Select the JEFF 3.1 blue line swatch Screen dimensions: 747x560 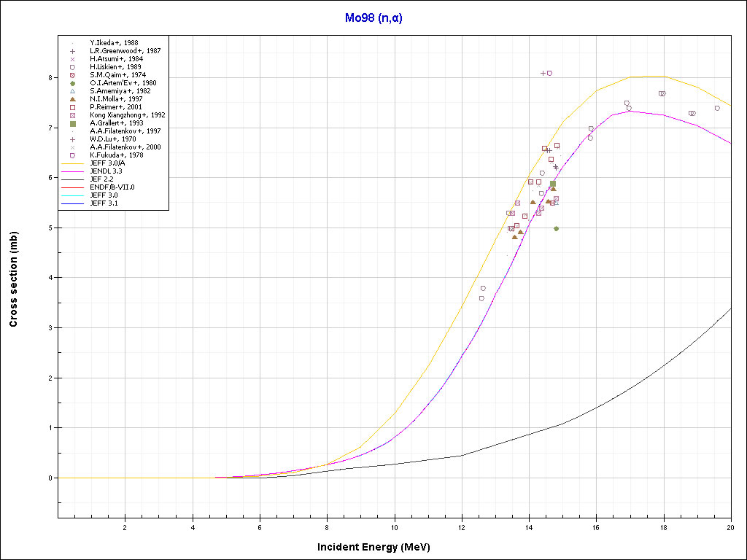pyautogui.click(x=73, y=203)
